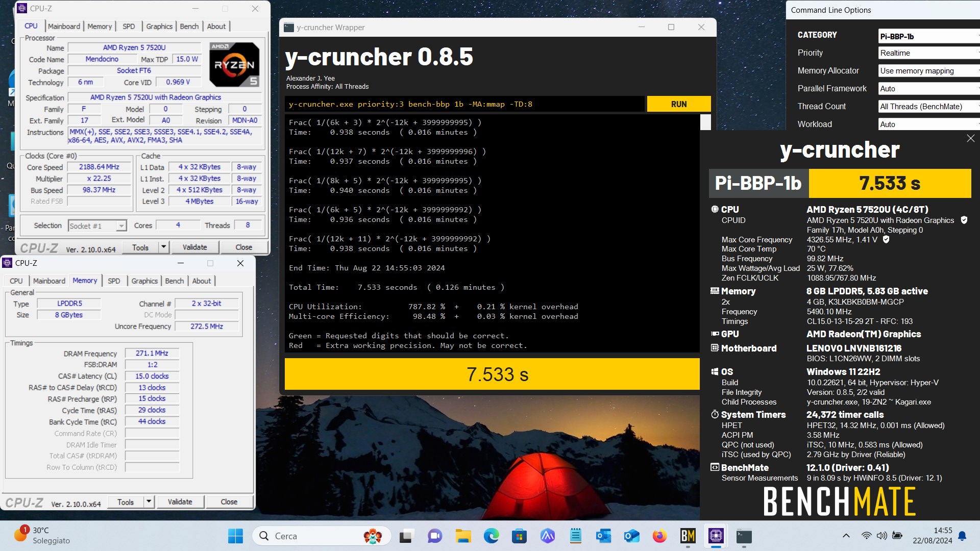
Task: Click the Core Speed value 2188.64 MHz
Action: click(x=99, y=167)
